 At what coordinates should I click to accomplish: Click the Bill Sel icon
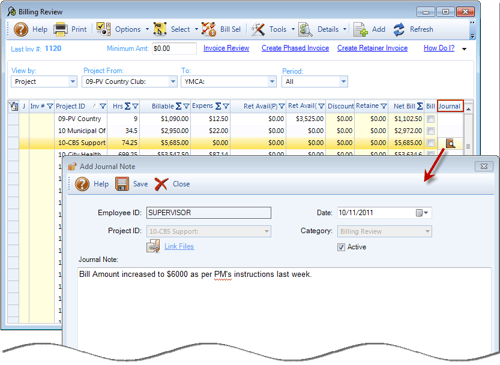(209, 29)
